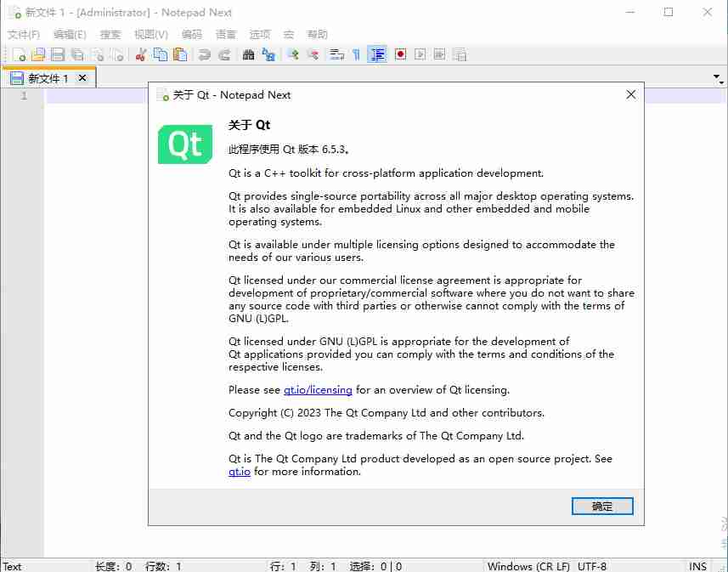Click the Open file folder icon

point(38,54)
